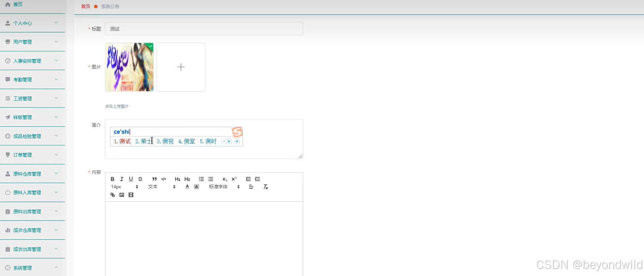Open the IME candidate dropdown arrow
Screen dimensions: 644x276
(237, 141)
